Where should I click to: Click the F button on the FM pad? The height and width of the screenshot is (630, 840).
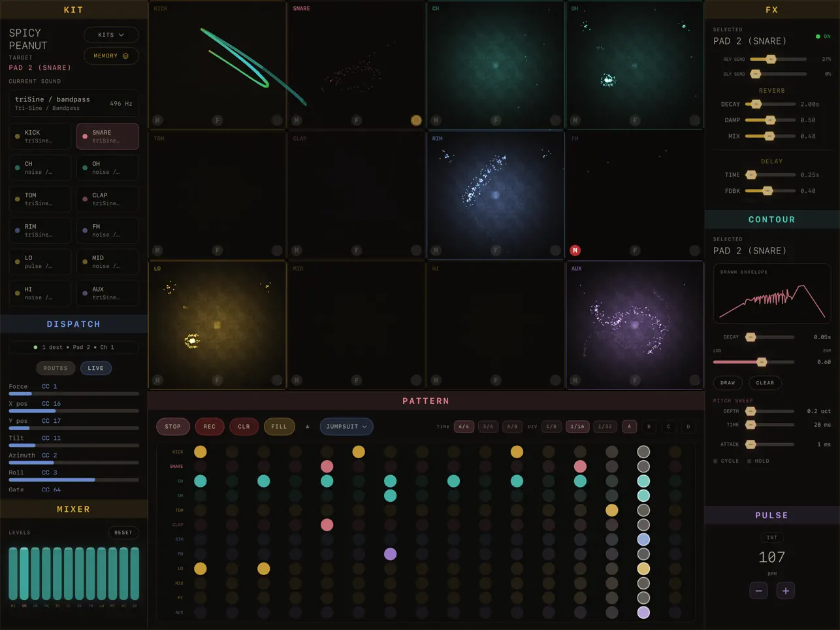(x=635, y=250)
